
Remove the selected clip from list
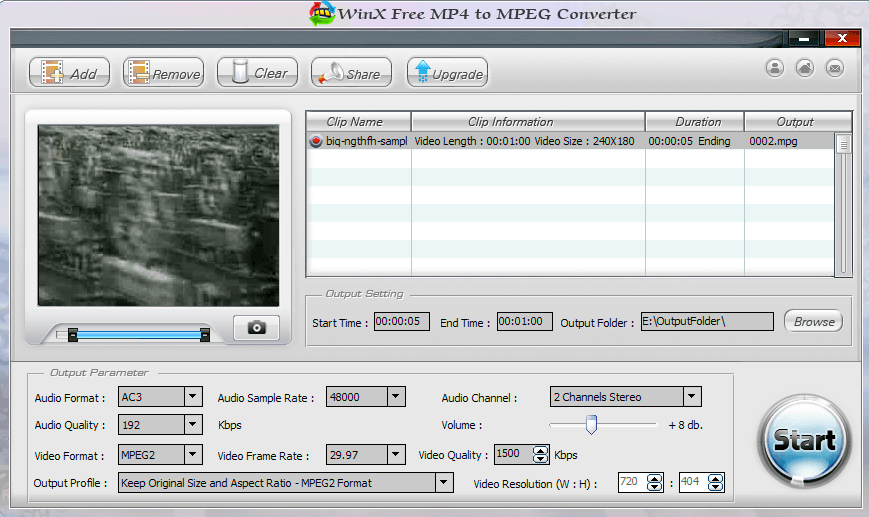[x=163, y=73]
